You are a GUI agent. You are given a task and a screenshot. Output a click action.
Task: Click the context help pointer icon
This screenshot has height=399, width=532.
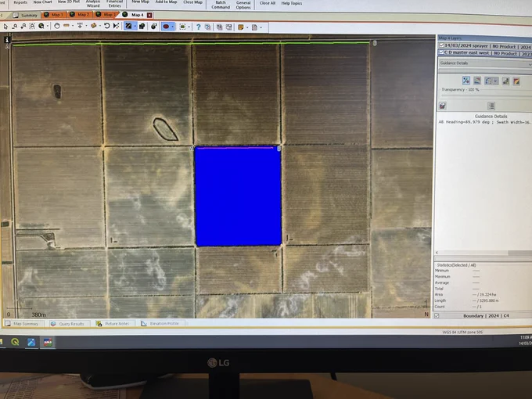(207, 27)
